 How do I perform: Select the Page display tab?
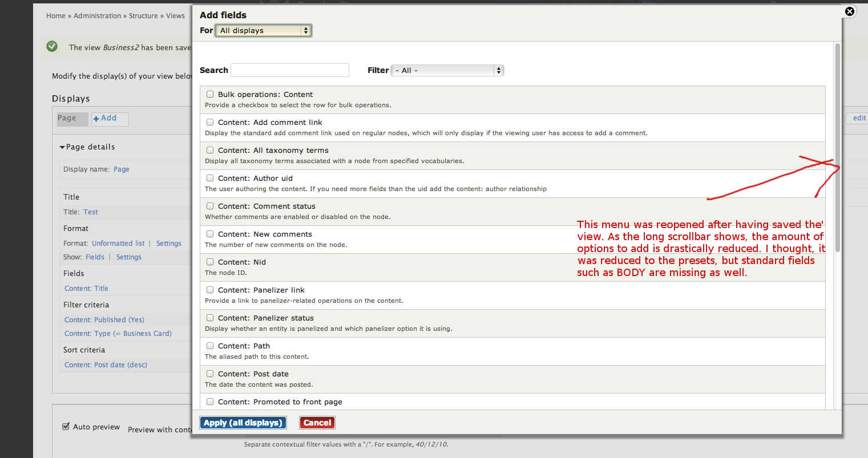coord(72,119)
